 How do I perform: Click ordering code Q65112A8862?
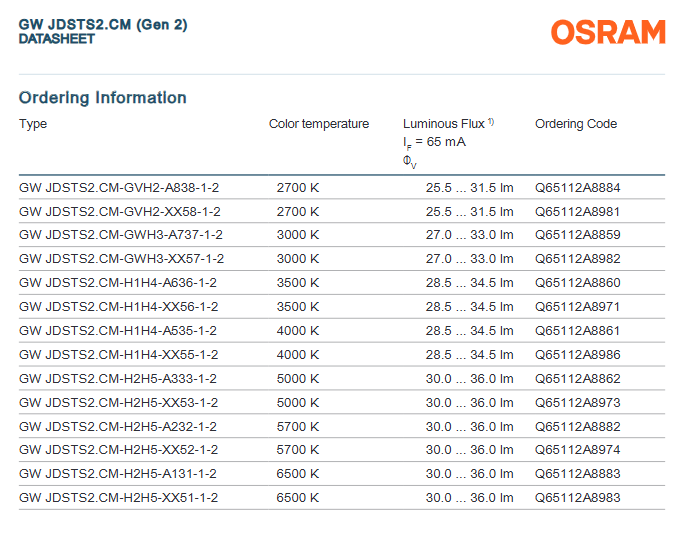[578, 378]
